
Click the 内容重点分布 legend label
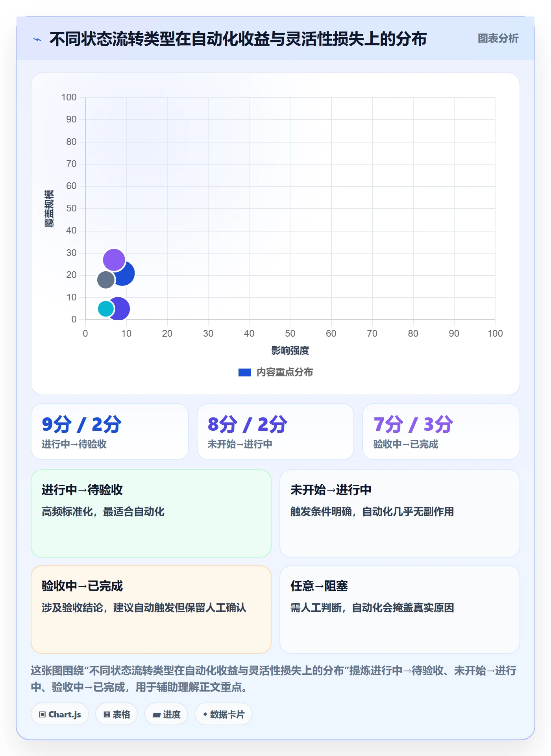(285, 372)
